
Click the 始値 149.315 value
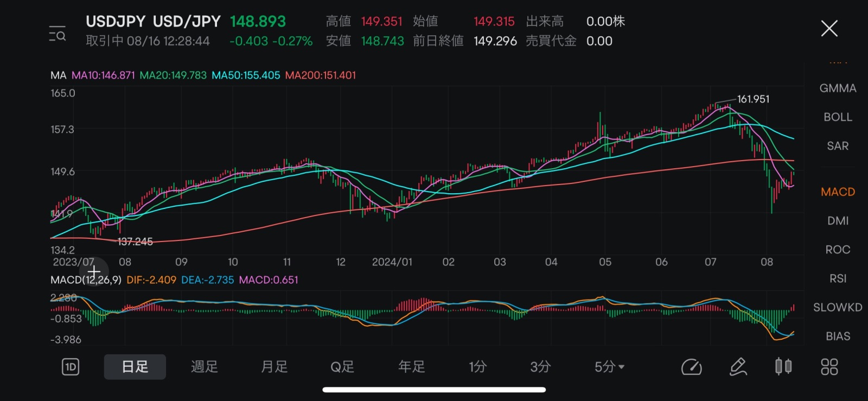494,21
